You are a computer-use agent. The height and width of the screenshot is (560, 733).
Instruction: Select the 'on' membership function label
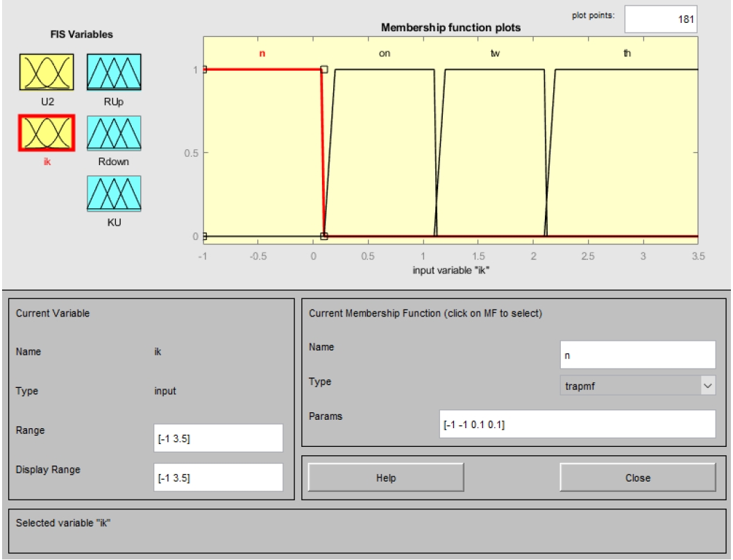[384, 53]
